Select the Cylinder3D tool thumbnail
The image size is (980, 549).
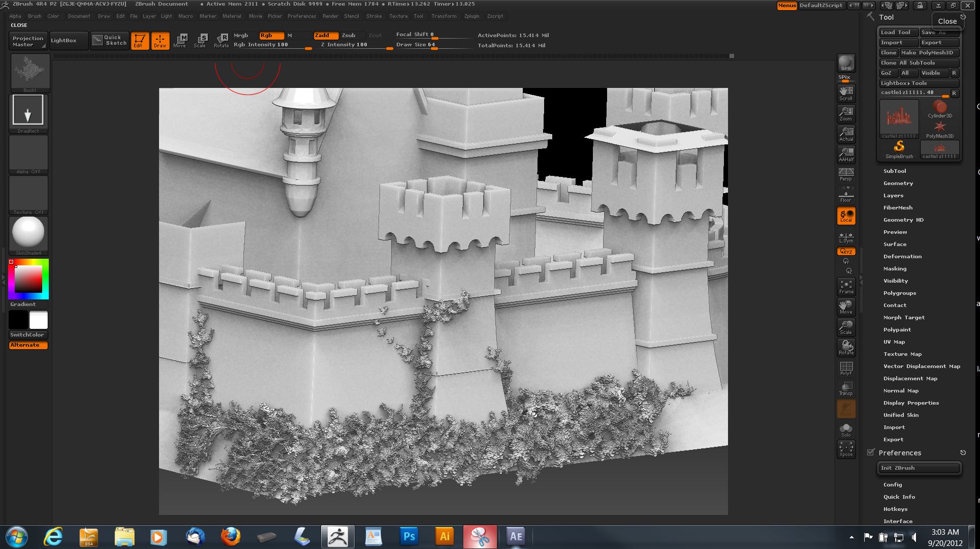[x=939, y=109]
